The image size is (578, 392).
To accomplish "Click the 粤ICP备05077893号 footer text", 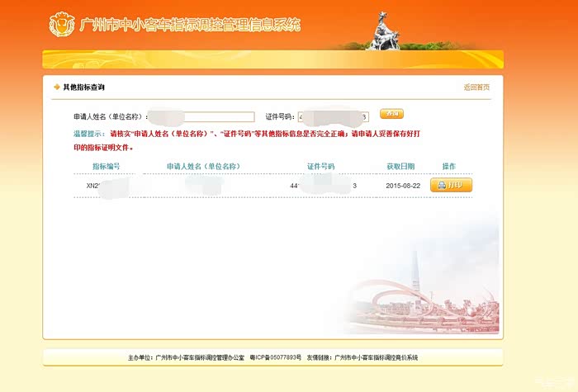I will [x=275, y=357].
